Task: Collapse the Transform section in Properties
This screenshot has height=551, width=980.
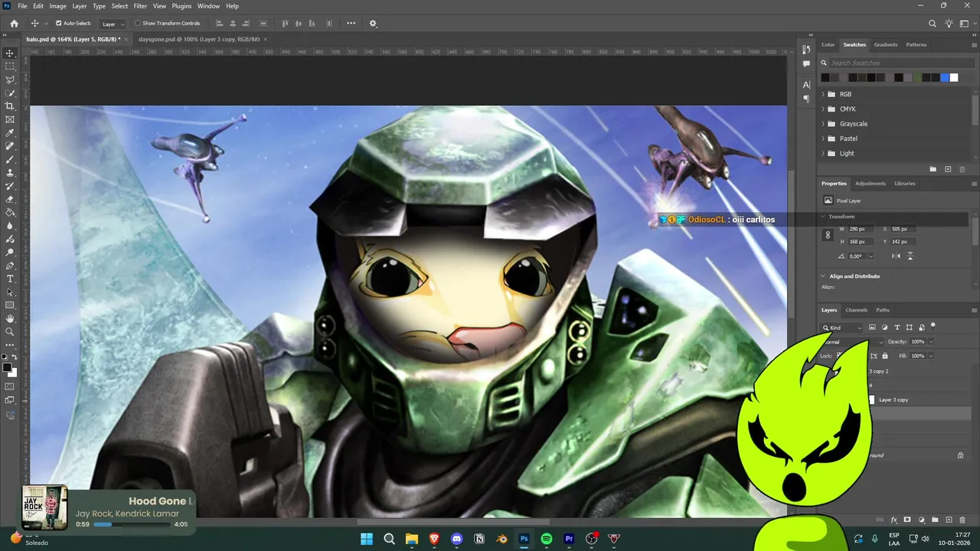Action: pyautogui.click(x=824, y=217)
